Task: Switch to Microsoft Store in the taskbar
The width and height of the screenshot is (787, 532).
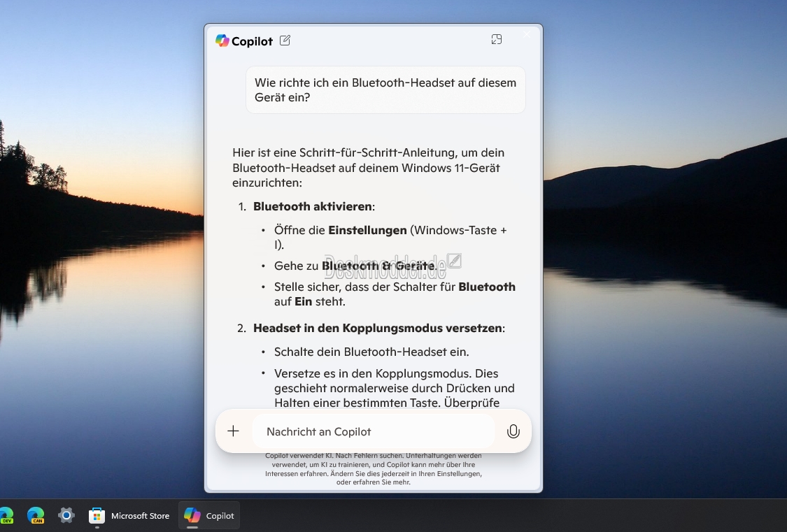Action: pyautogui.click(x=129, y=515)
